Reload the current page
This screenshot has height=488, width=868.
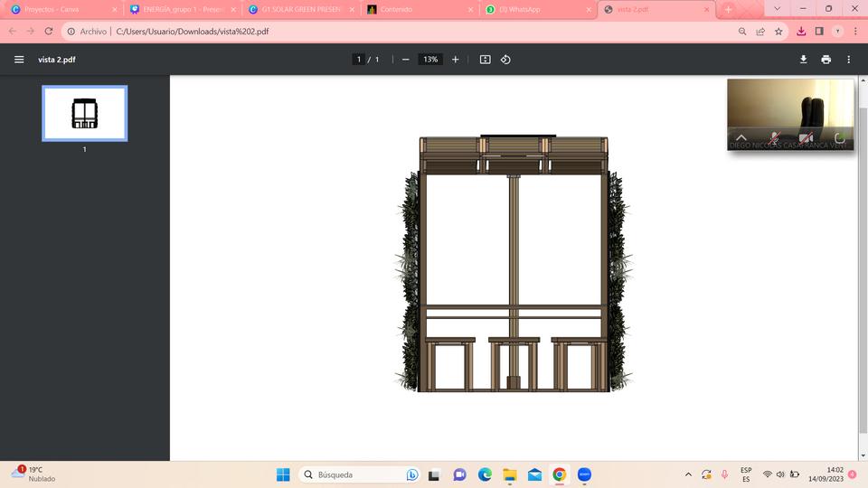point(49,32)
